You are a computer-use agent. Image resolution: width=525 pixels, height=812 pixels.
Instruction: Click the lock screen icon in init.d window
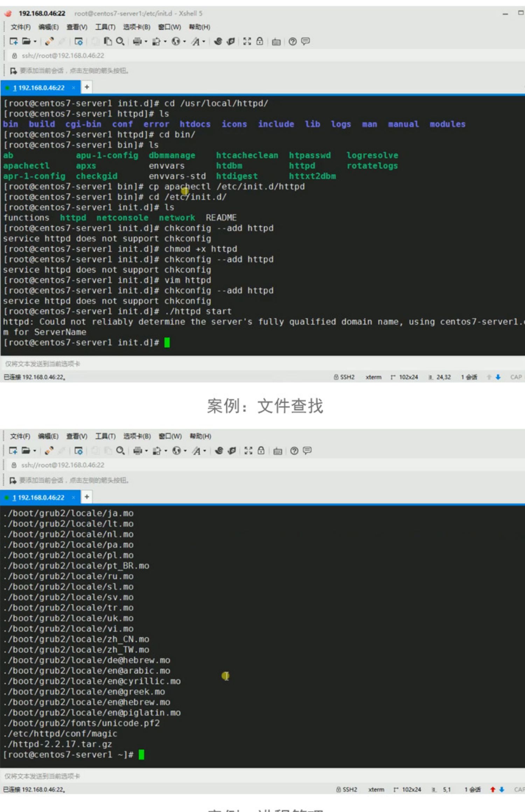pos(260,42)
